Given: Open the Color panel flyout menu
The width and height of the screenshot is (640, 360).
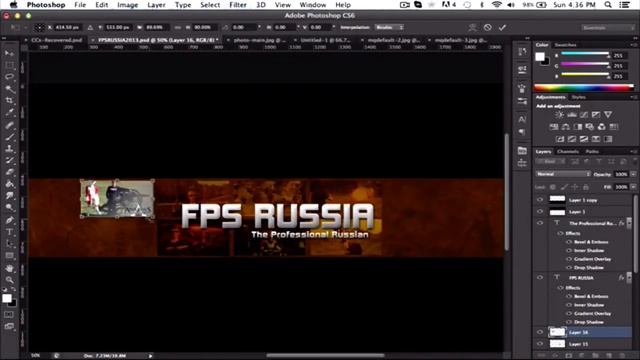Looking at the screenshot, I should click(633, 45).
